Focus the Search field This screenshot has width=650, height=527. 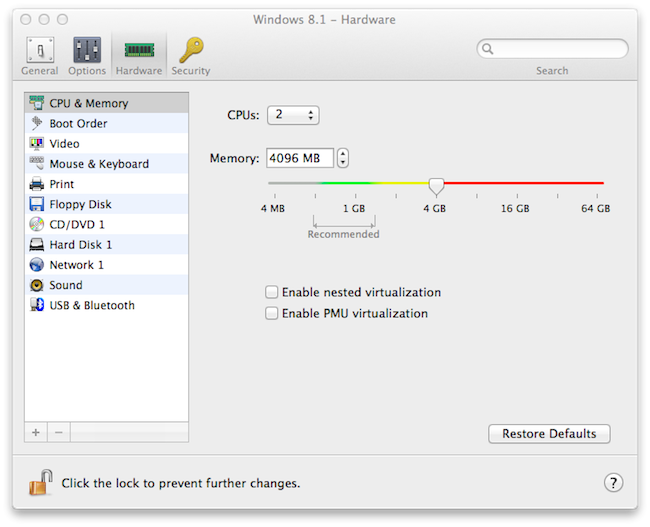[553, 49]
